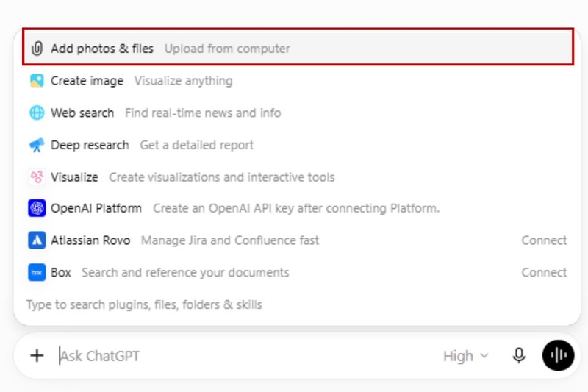Click the Atlassian Rovo logo icon
The width and height of the screenshot is (588, 392).
[37, 240]
